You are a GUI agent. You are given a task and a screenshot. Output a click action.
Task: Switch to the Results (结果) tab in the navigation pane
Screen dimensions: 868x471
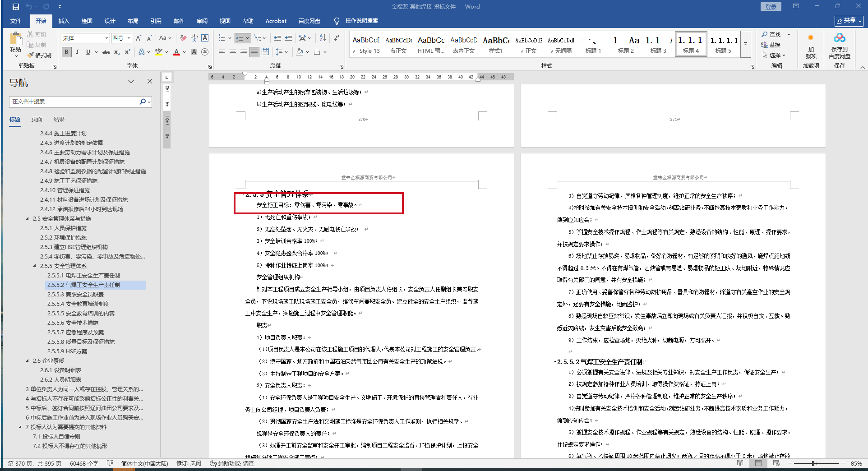(x=59, y=119)
